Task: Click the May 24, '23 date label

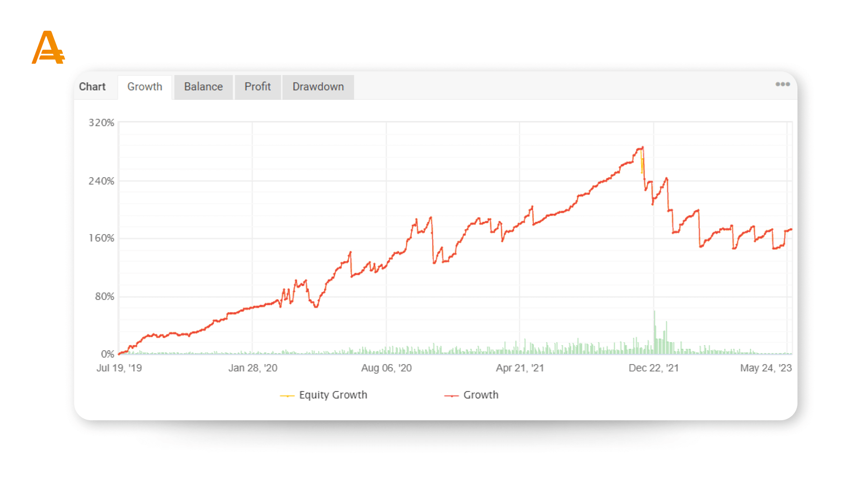Action: (x=765, y=368)
